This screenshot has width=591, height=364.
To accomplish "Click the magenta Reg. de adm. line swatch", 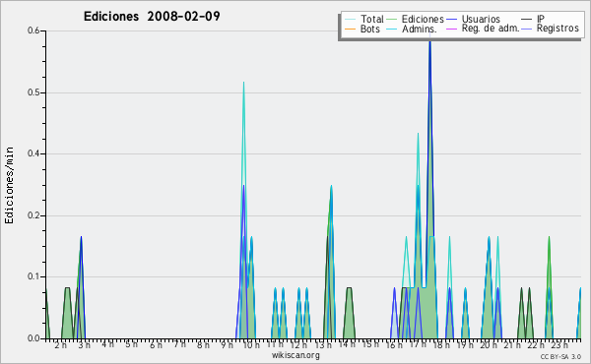I will point(452,29).
